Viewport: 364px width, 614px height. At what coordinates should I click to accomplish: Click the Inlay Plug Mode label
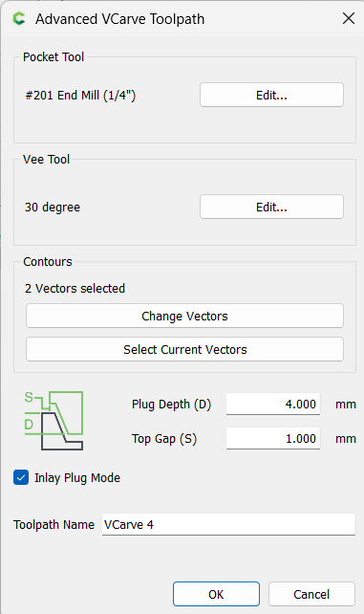77,478
